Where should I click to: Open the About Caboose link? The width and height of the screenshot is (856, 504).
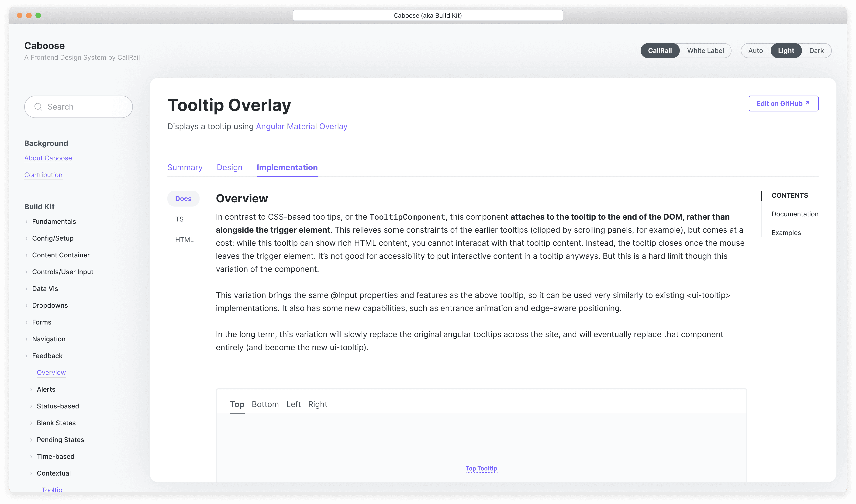click(x=48, y=158)
